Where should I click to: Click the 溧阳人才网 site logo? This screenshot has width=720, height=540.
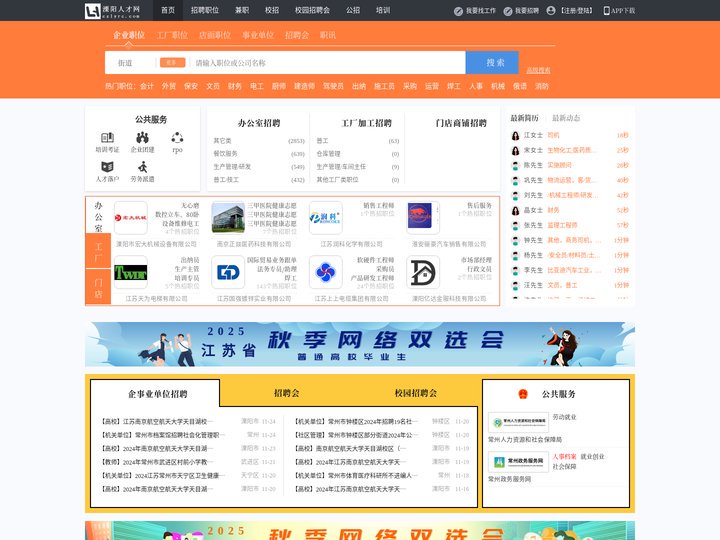coord(112,11)
